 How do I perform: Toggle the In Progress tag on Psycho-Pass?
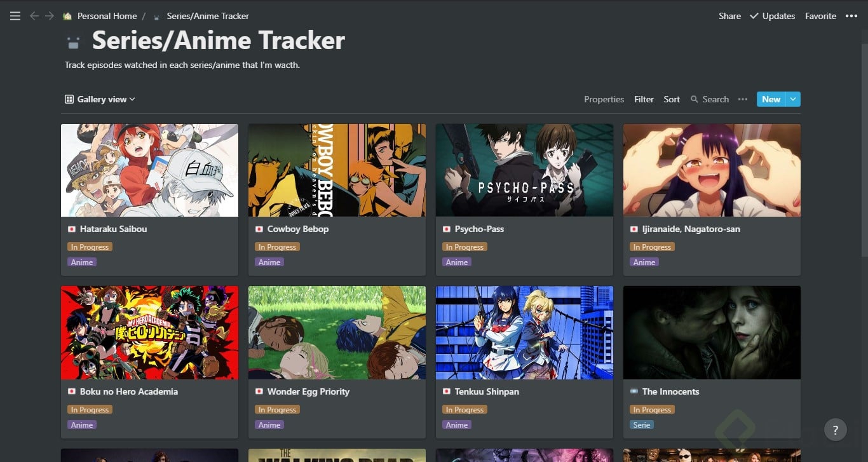tap(464, 247)
